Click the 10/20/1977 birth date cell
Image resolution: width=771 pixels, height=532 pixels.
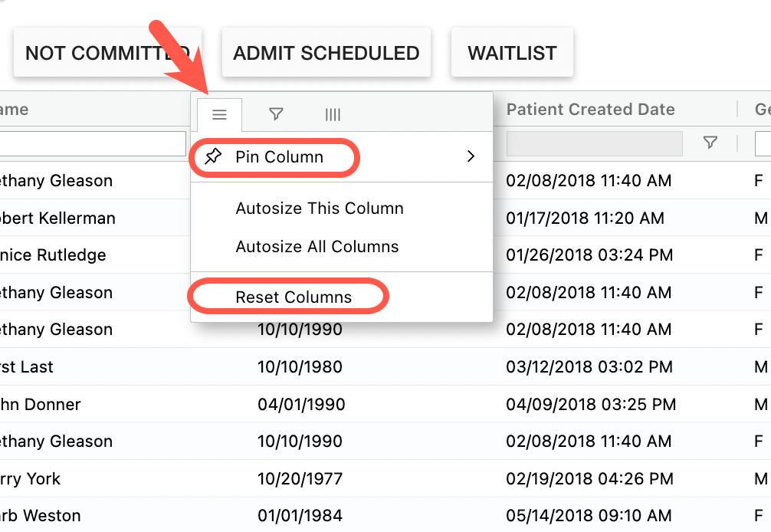pos(300,479)
